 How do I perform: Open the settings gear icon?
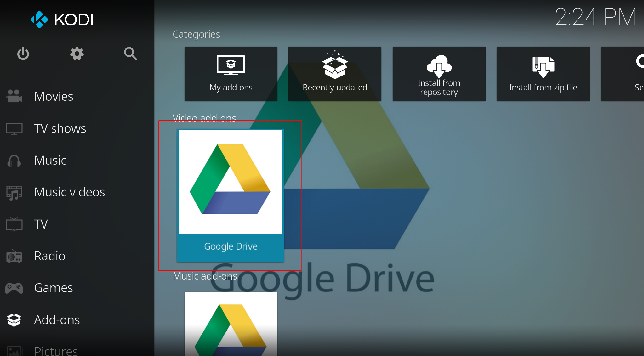point(77,54)
